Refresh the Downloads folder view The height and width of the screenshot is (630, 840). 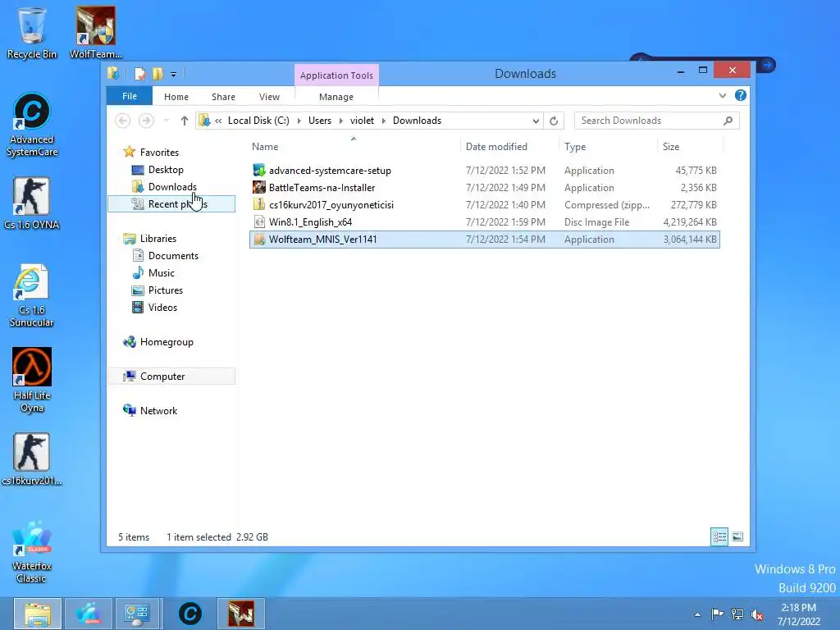point(554,121)
